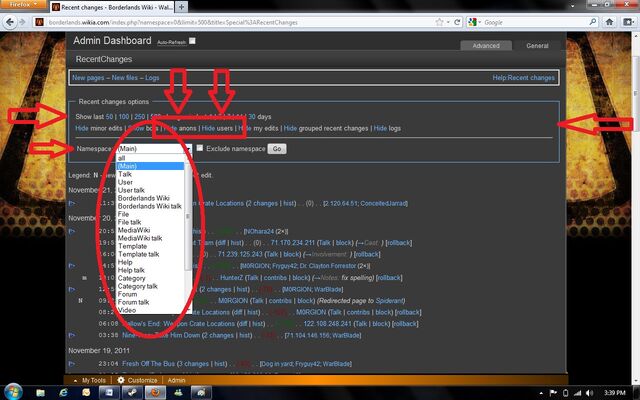This screenshot has height=400, width=640.
Task: Rollback the edit by 71.170.234.211
Action: (399, 242)
